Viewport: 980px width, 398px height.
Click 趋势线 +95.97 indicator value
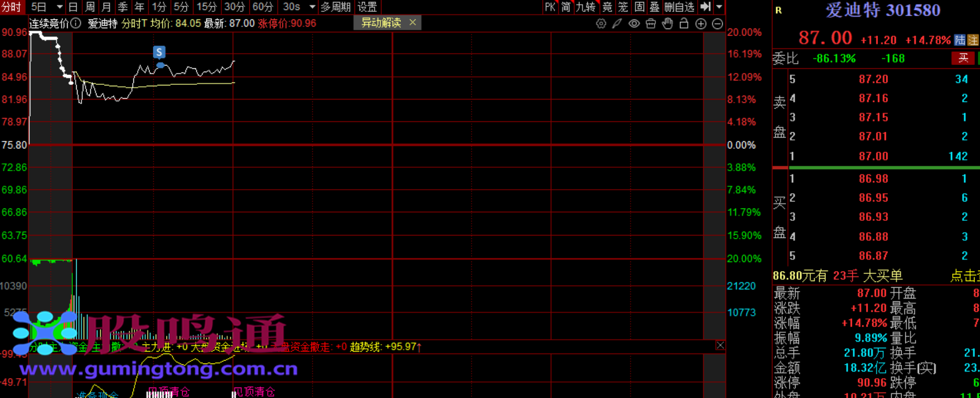click(386, 347)
